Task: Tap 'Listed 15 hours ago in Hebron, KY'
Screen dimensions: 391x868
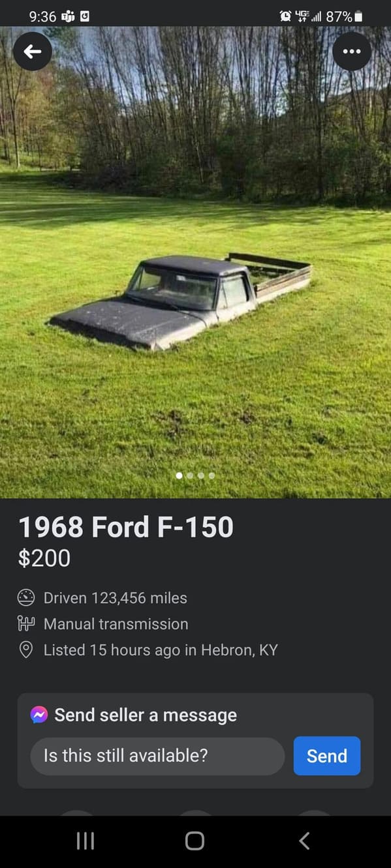Action: click(161, 650)
